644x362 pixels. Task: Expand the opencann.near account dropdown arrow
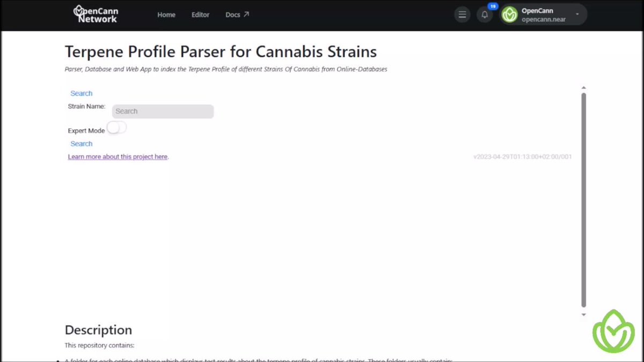pos(577,14)
